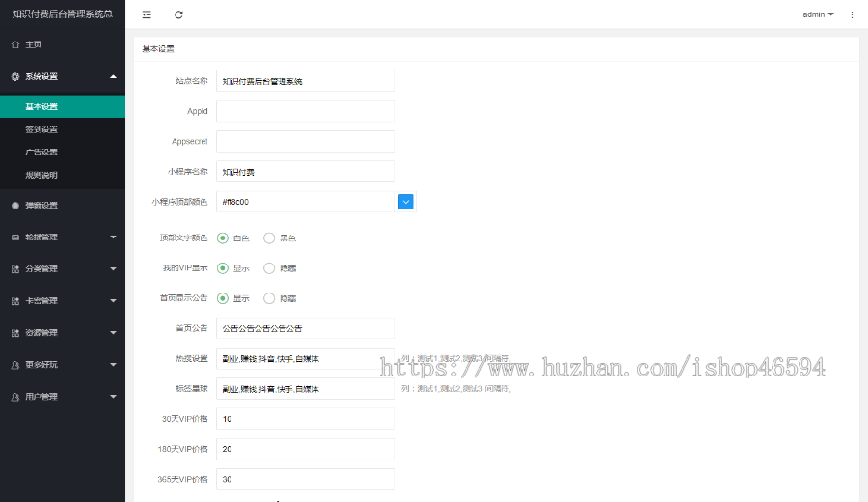Click the icon beside 资源管理
The width and height of the screenshot is (868, 502).
tap(15, 333)
